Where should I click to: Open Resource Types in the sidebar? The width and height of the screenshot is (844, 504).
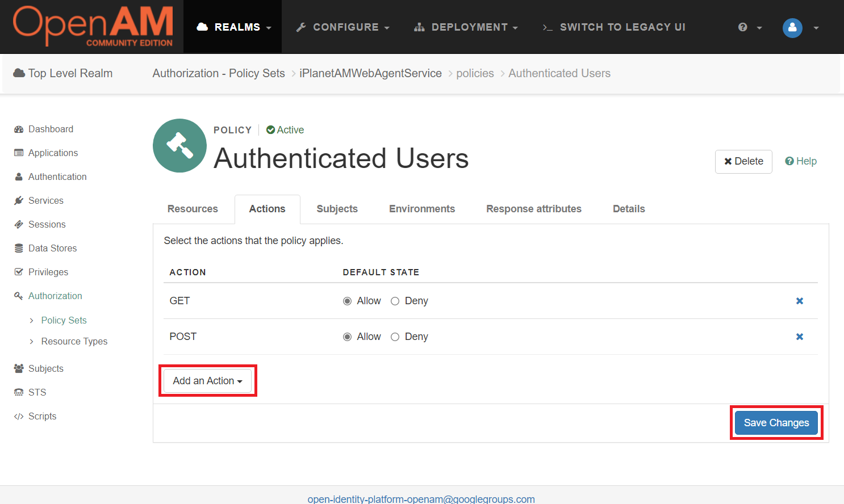click(x=74, y=342)
